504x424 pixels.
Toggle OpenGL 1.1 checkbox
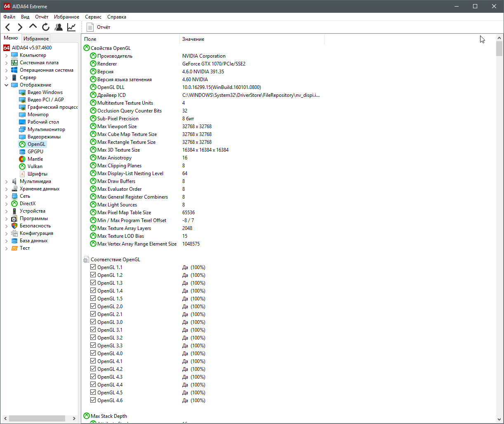point(93,267)
